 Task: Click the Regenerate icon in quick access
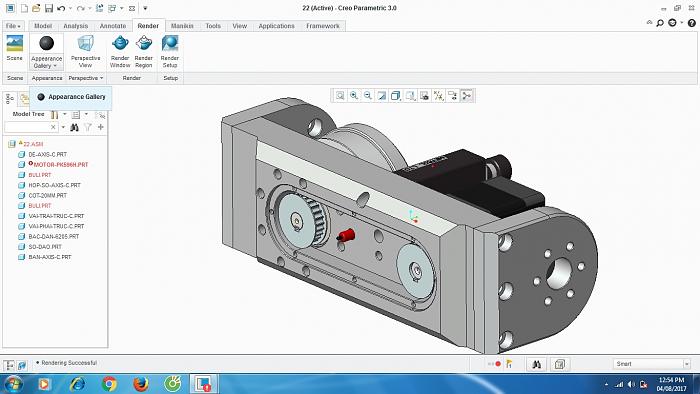coord(100,8)
